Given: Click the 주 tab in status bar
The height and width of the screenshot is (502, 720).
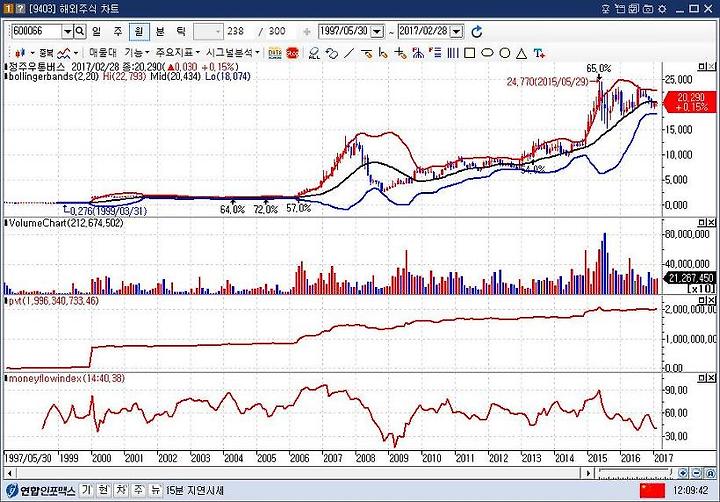Looking at the screenshot, I should click(139, 490).
